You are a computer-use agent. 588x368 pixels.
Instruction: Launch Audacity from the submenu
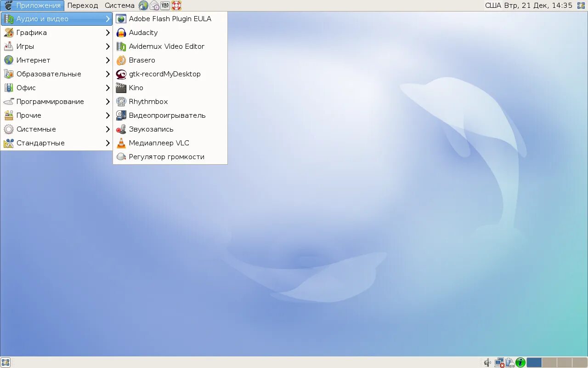pyautogui.click(x=170, y=33)
